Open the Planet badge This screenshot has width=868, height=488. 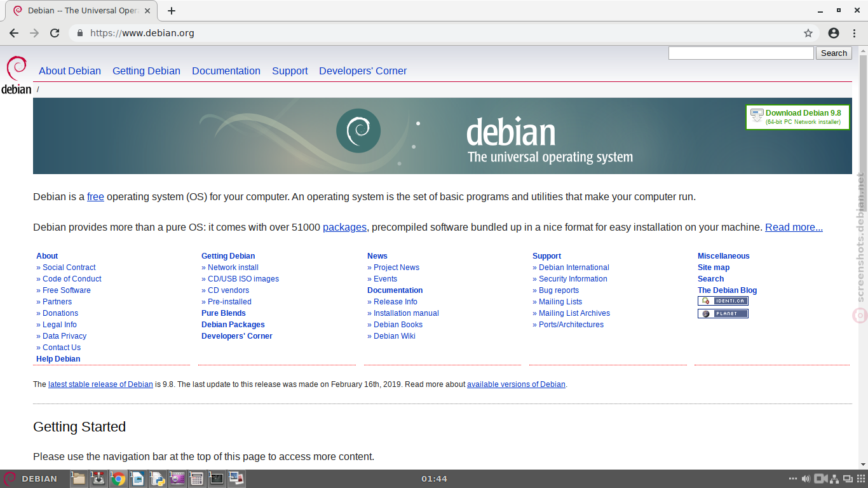coord(723,314)
